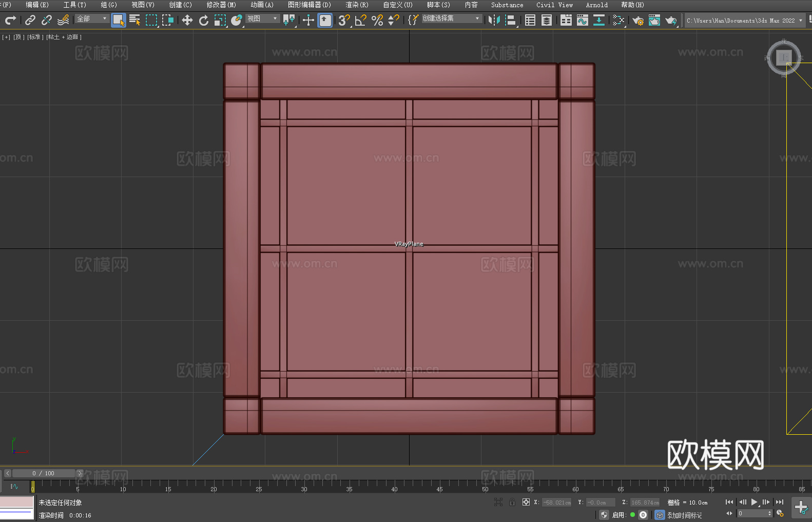812x522 pixels.
Task: Open the Schematic View icon
Action: point(618,20)
